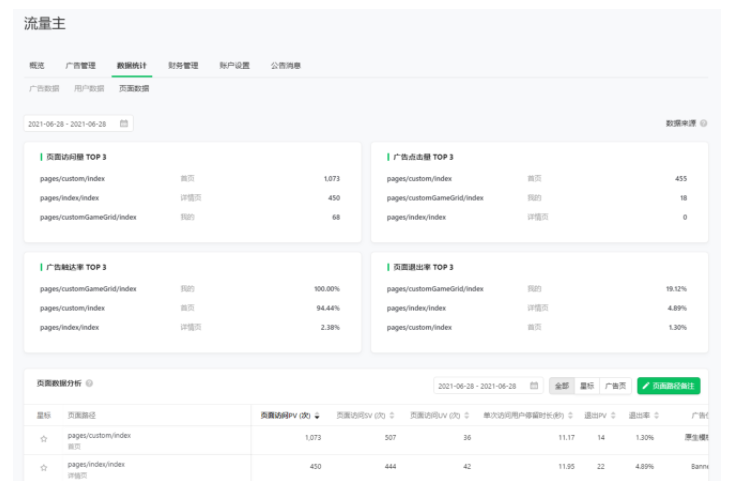The width and height of the screenshot is (731, 481).
Task: Click calendar icon in analysis date range
Action: pos(534,386)
